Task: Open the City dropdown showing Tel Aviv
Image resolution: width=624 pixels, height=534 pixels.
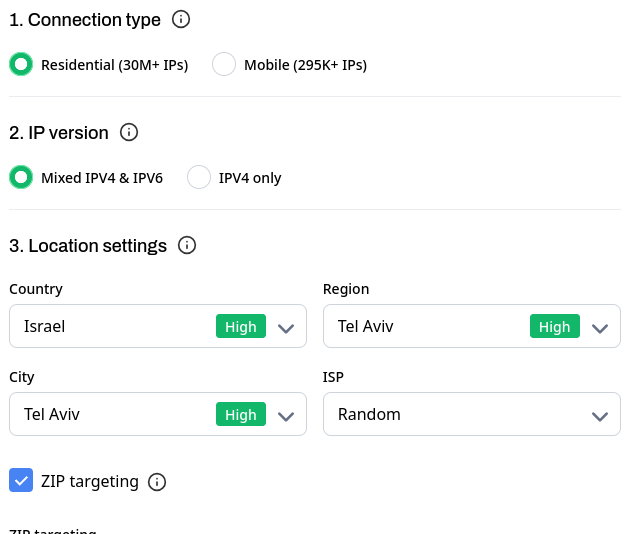Action: pos(110,415)
